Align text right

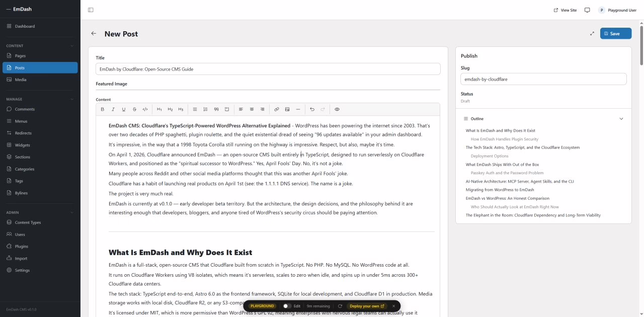[x=262, y=109]
